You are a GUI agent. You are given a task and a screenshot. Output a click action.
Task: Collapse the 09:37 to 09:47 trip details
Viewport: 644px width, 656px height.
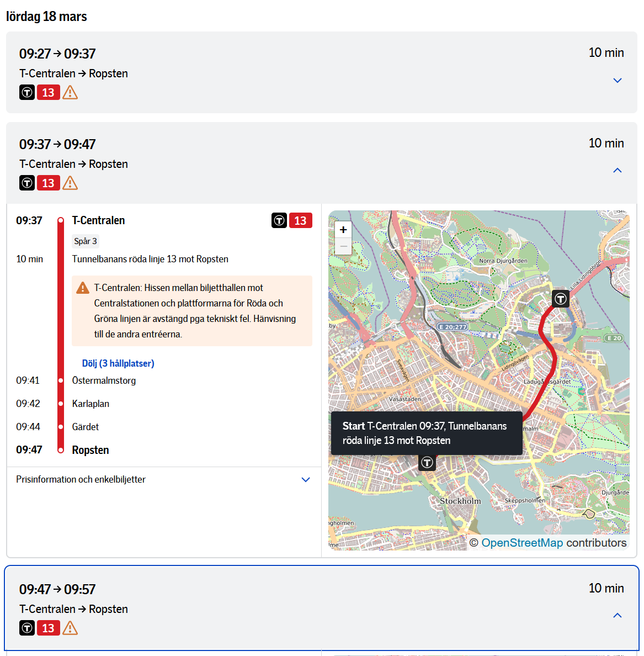(617, 171)
